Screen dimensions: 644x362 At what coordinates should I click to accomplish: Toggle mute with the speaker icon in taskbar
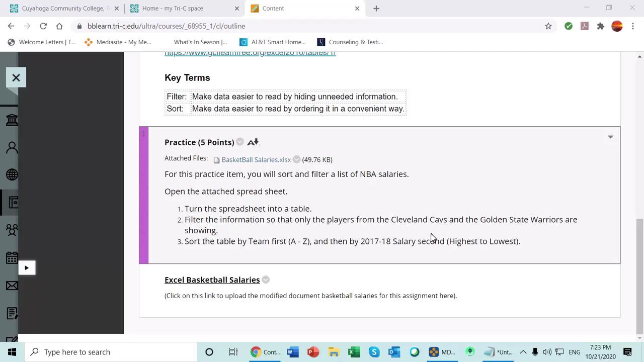(548, 352)
